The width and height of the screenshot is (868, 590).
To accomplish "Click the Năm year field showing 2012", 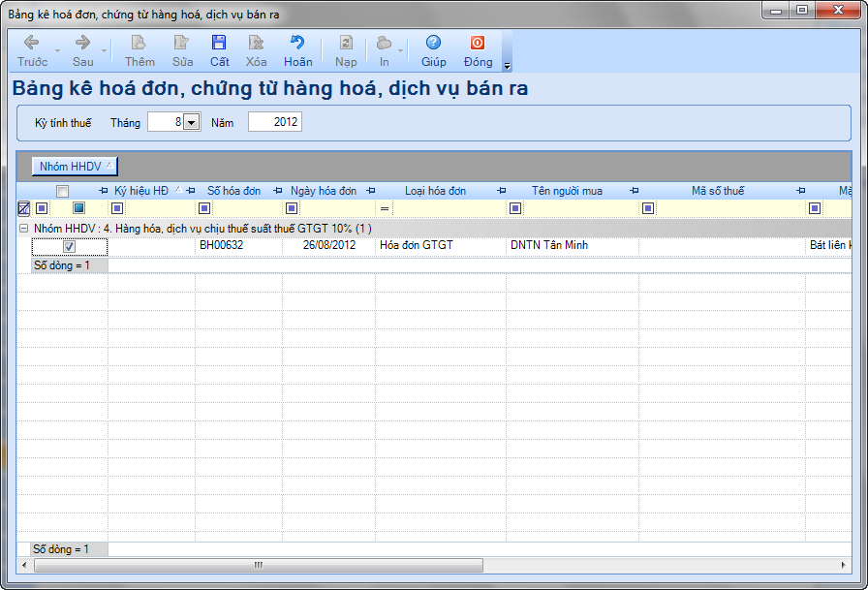I will (x=274, y=122).
